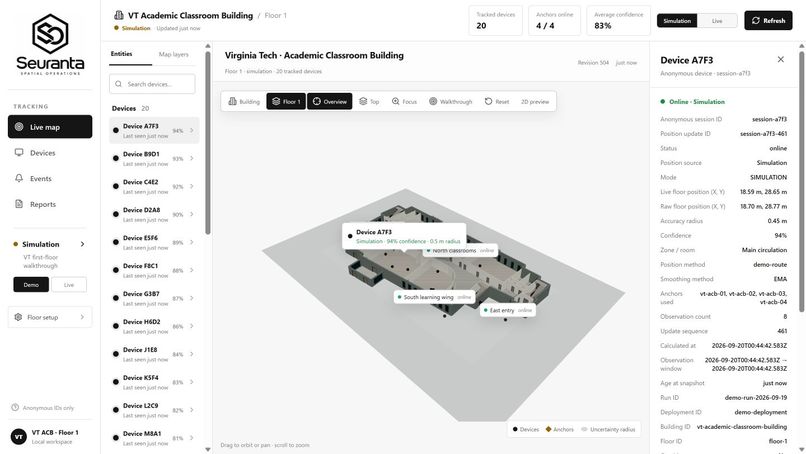Select Demo mode in sidebar
The height and width of the screenshot is (454, 806).
pos(31,285)
